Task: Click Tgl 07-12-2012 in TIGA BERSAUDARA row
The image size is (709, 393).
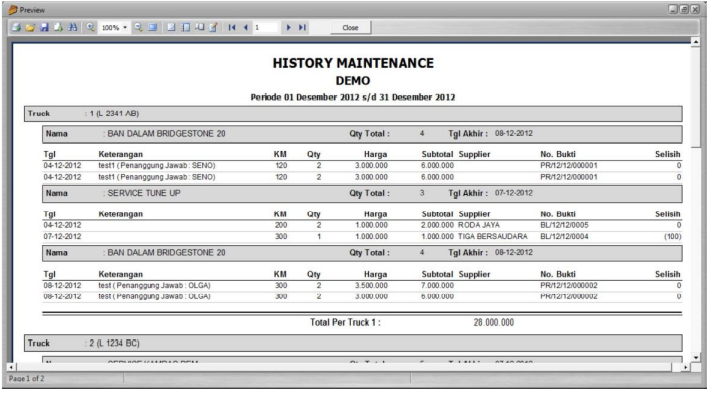Action: 62,237
